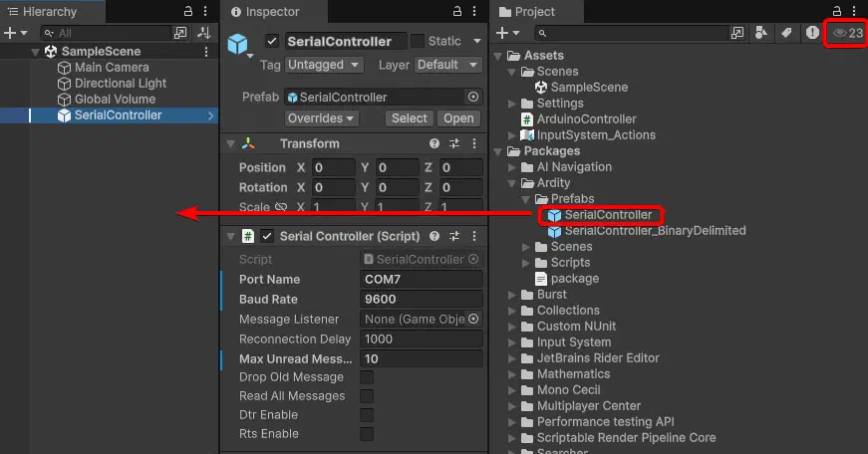
Task: Collapse the Transform component
Action: (x=230, y=144)
